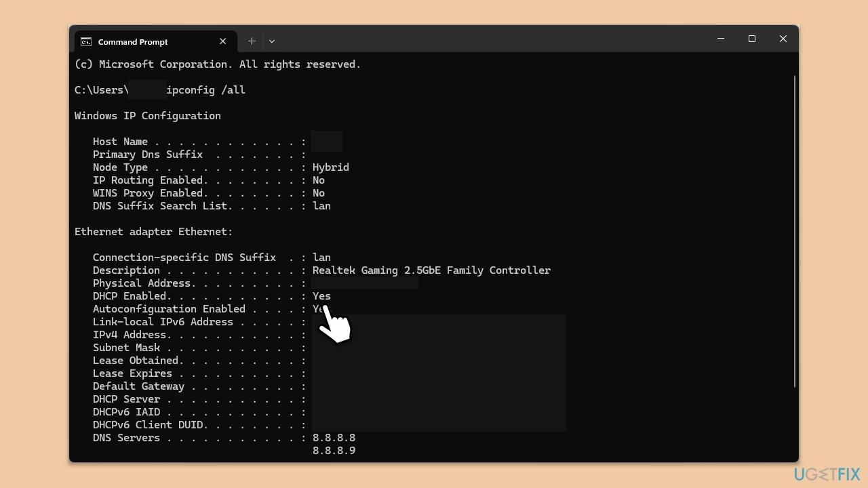Click Realtek Gaming 2.5GbE Family Controller text
Screen dimensions: 868x488
[x=431, y=270]
